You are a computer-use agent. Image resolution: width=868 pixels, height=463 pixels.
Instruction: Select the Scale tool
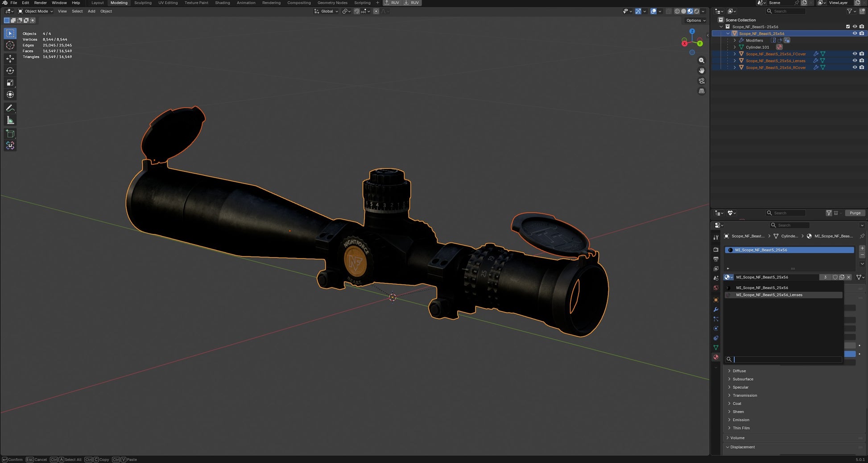[10, 83]
